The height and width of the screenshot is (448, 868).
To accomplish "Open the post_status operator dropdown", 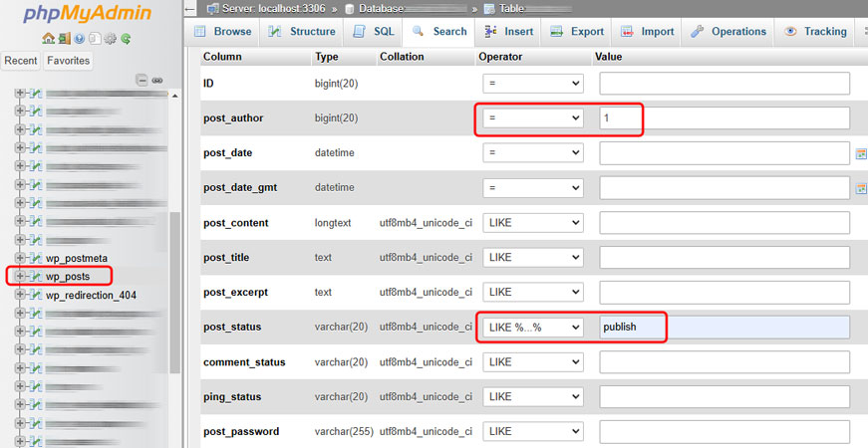I will 533,328.
